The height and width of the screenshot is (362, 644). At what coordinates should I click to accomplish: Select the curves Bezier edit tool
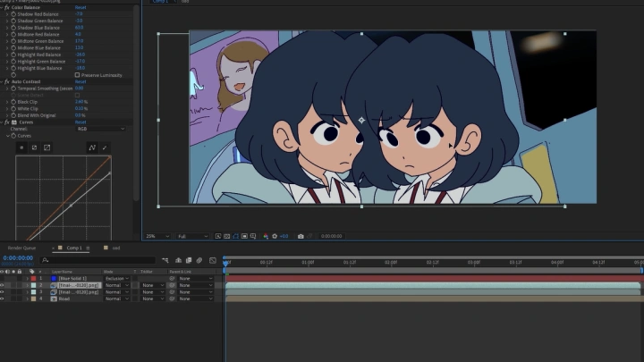(x=92, y=147)
